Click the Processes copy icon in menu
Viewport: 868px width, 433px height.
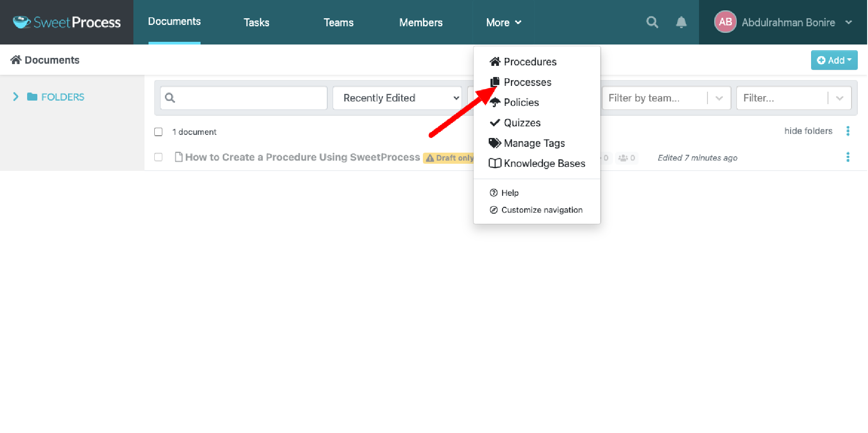pyautogui.click(x=495, y=82)
